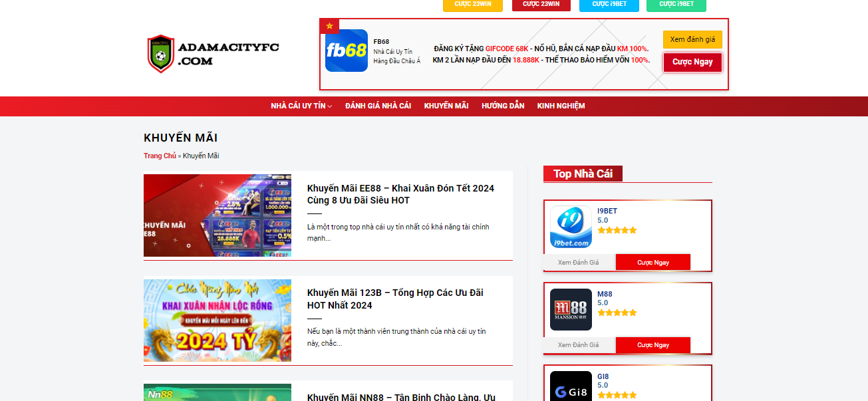The height and width of the screenshot is (401, 868).
Task: Click the 'Khuyến Mãi' page heading
Action: (x=181, y=138)
